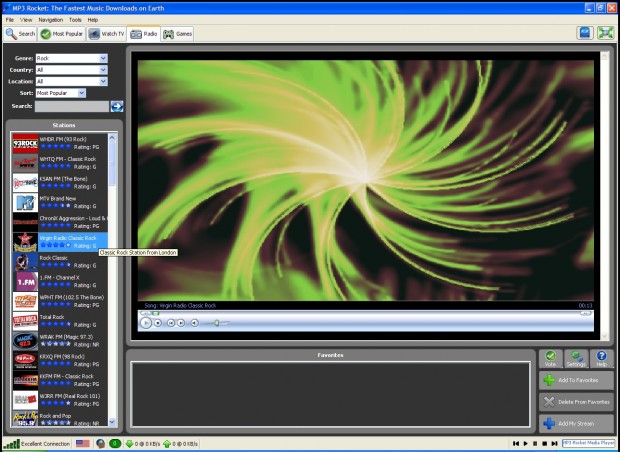Viewport: 620px width, 452px height.
Task: Click stations list scroll down arrow
Action: pos(112,422)
